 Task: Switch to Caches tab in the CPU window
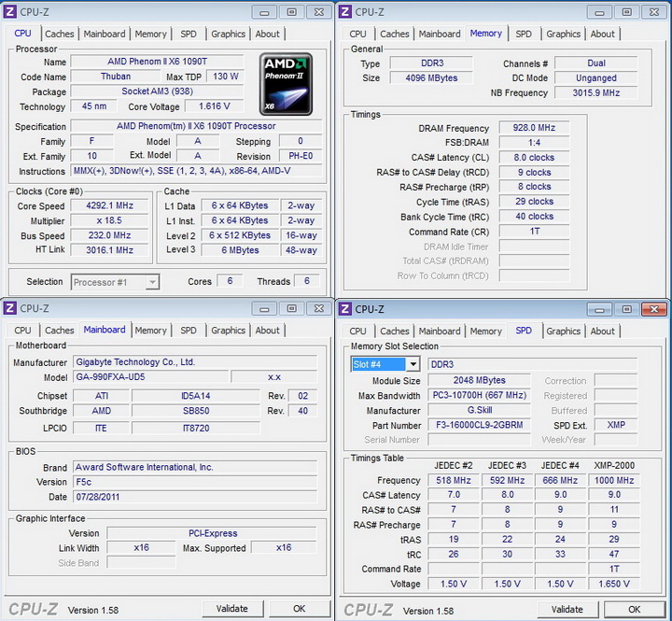60,34
